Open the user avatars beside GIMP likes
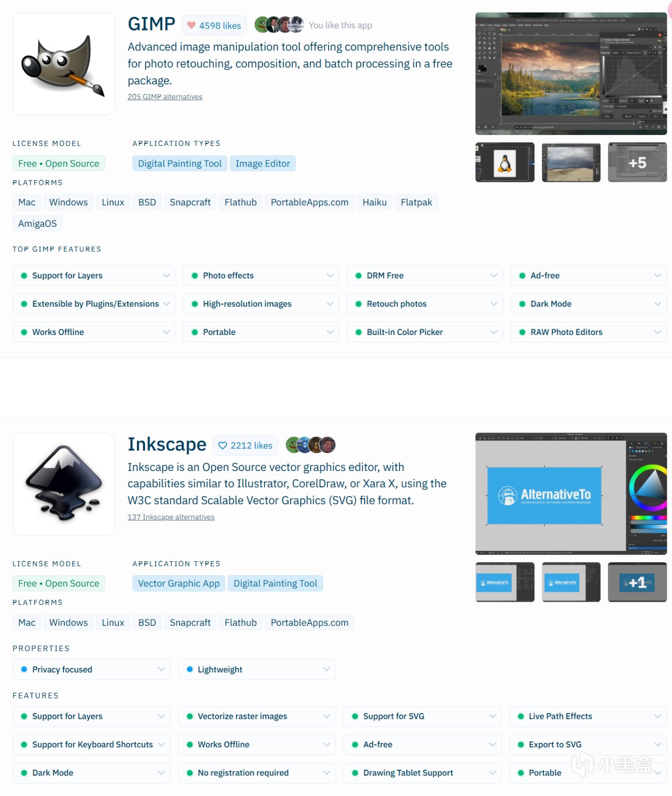The width and height of the screenshot is (672, 796). (x=279, y=25)
